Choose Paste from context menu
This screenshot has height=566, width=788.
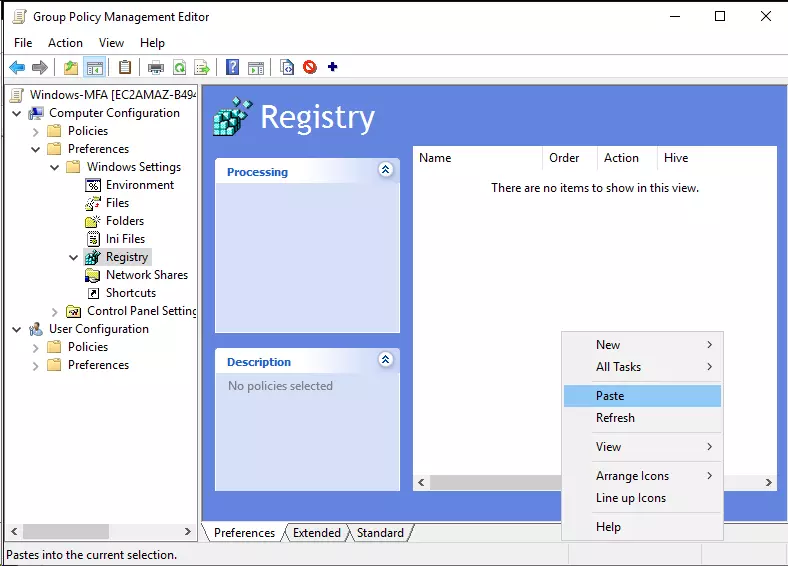pyautogui.click(x=642, y=396)
